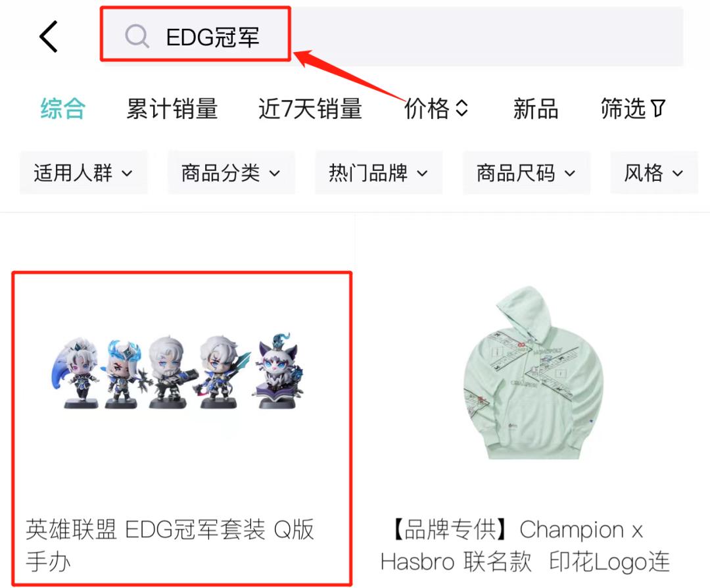Expand the 热门品牌 filter

click(379, 172)
